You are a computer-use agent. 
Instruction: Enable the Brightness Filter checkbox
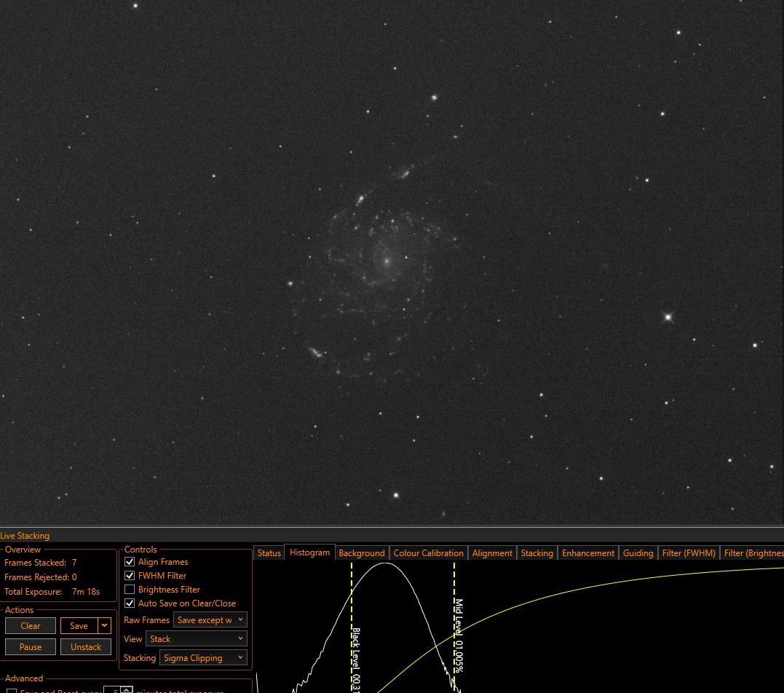(130, 590)
